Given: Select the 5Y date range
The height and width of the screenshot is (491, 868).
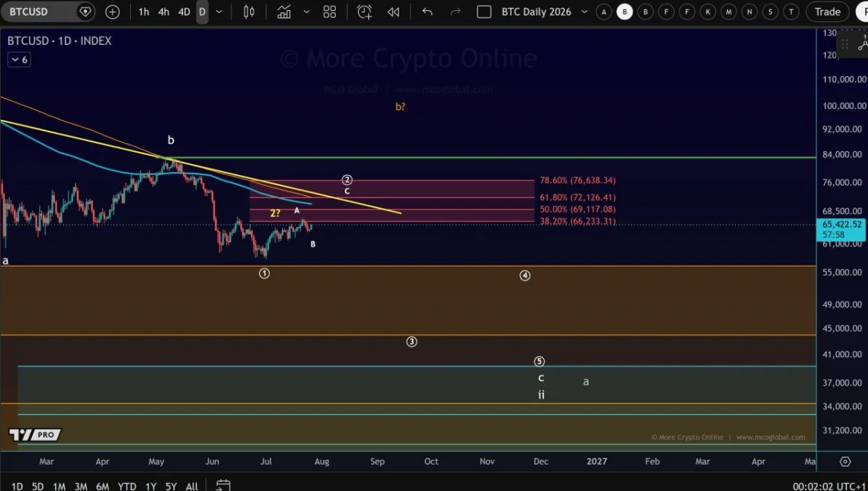Looking at the screenshot, I should coord(171,486).
